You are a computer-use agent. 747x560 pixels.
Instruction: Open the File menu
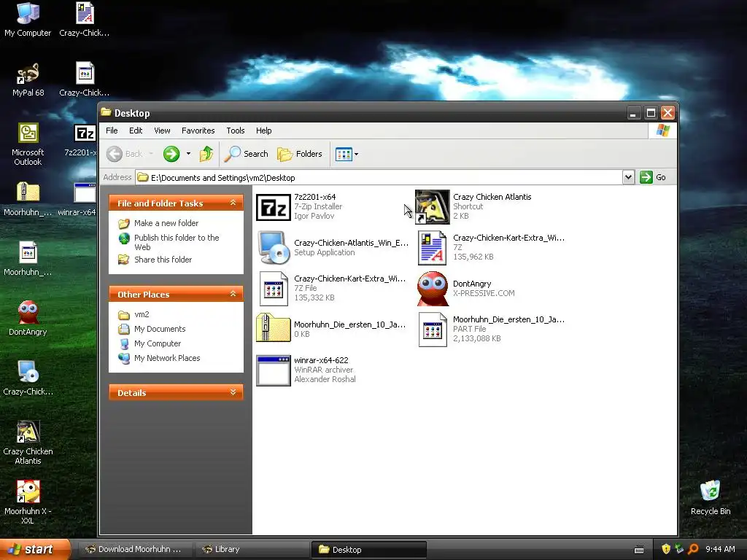(x=112, y=131)
